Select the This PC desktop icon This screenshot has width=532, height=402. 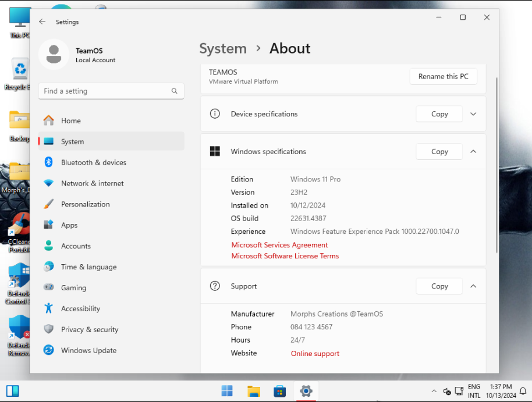tap(20, 22)
